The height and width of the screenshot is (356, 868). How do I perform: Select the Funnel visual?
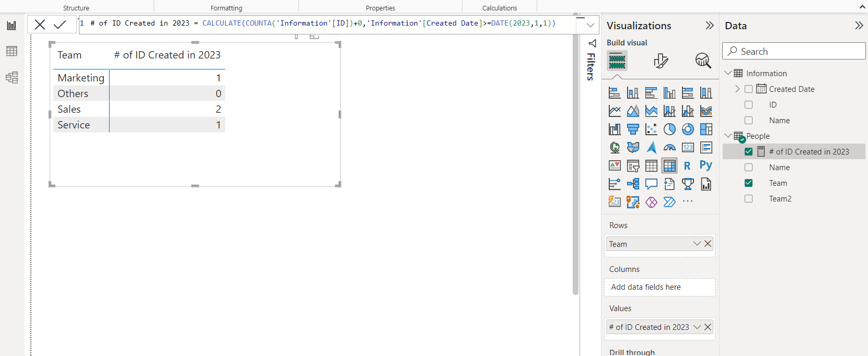click(633, 129)
